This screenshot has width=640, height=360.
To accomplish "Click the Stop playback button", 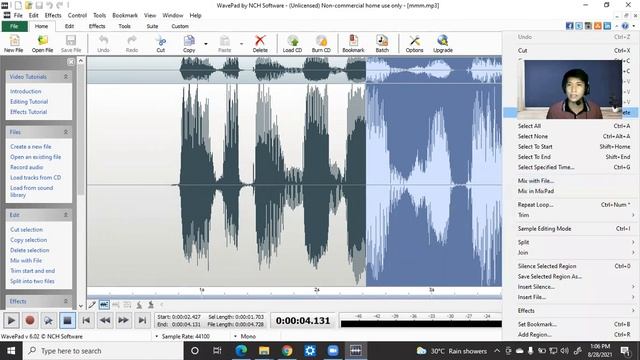I will (x=67, y=320).
